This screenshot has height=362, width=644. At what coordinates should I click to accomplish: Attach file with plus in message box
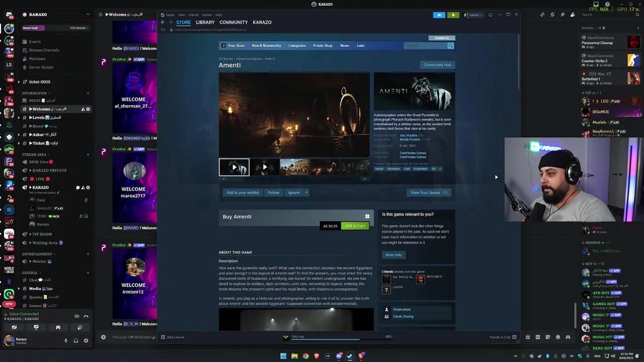(x=103, y=337)
